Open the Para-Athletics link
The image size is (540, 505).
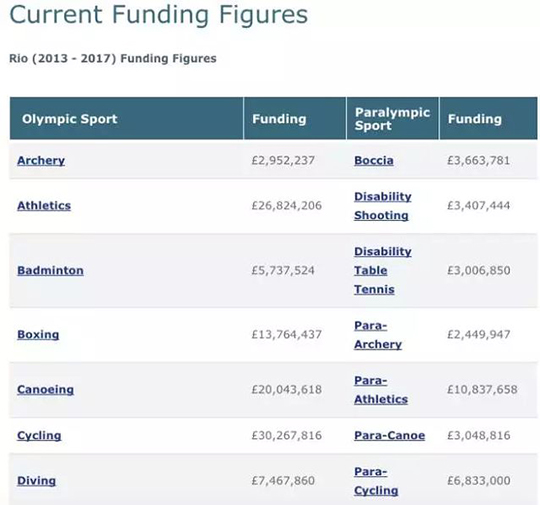click(381, 390)
